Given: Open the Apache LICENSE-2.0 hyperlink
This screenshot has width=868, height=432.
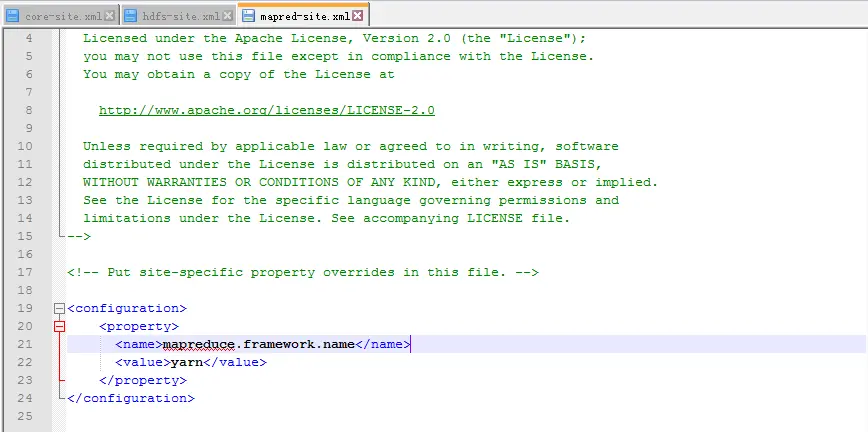Looking at the screenshot, I should click(x=267, y=110).
